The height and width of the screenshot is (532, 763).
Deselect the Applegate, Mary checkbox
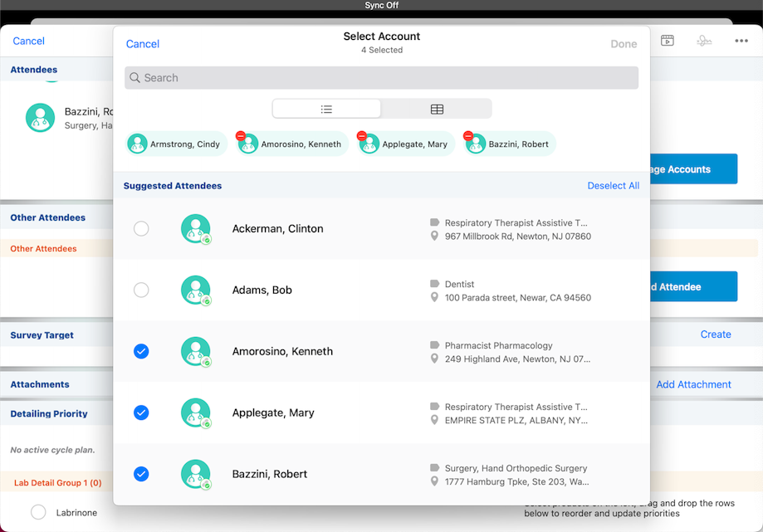(141, 413)
